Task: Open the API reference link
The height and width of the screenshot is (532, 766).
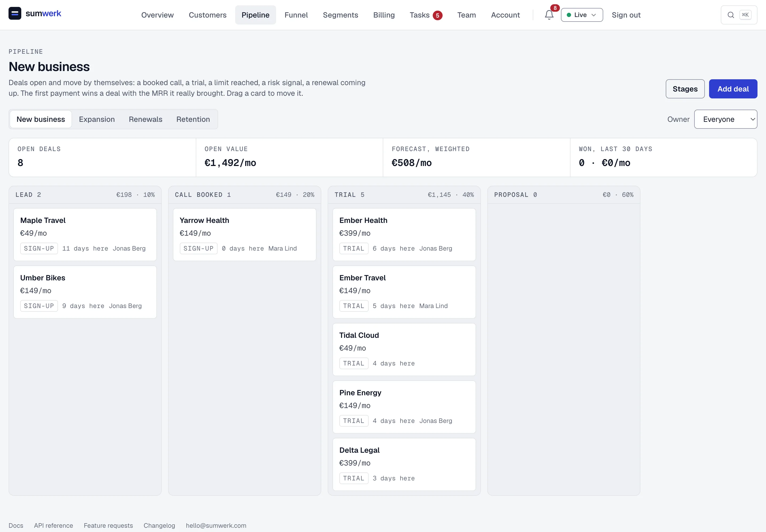Action: point(53,525)
